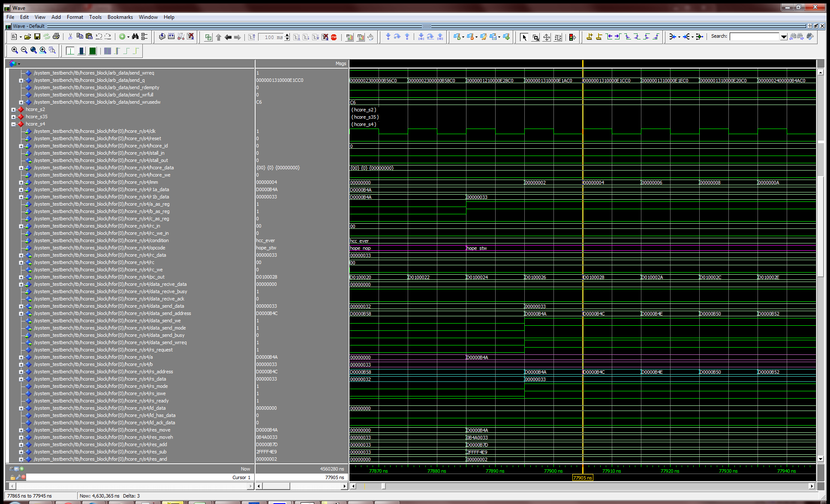Click the 77905 ns cursor time marker

click(582, 478)
